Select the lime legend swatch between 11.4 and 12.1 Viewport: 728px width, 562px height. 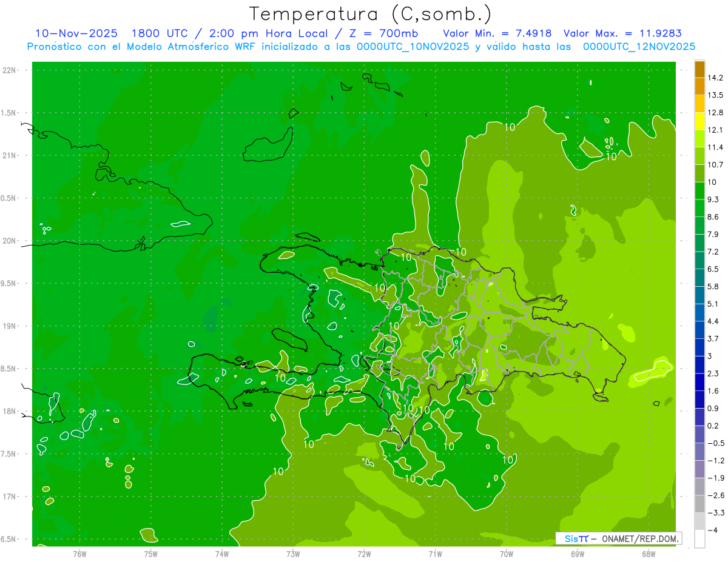[699, 139]
